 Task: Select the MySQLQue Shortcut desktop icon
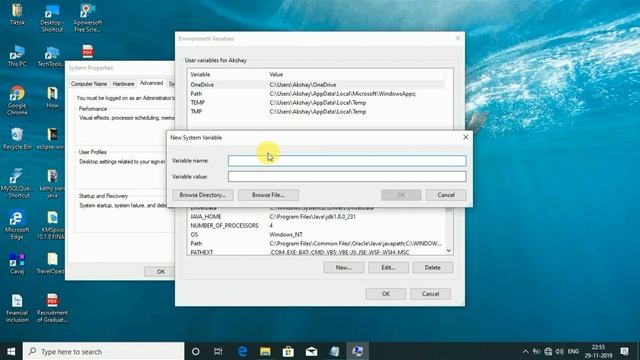click(16, 183)
